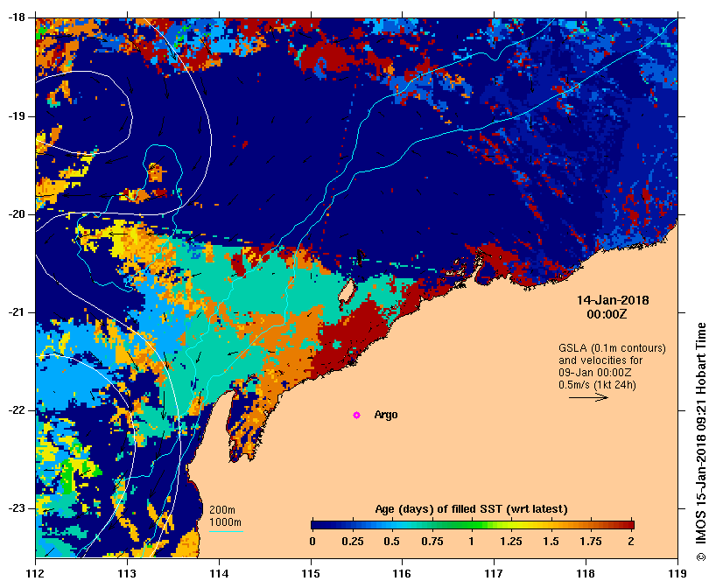Click dark red end of colorbar
Screen dimensions: 716x588
pos(629,525)
